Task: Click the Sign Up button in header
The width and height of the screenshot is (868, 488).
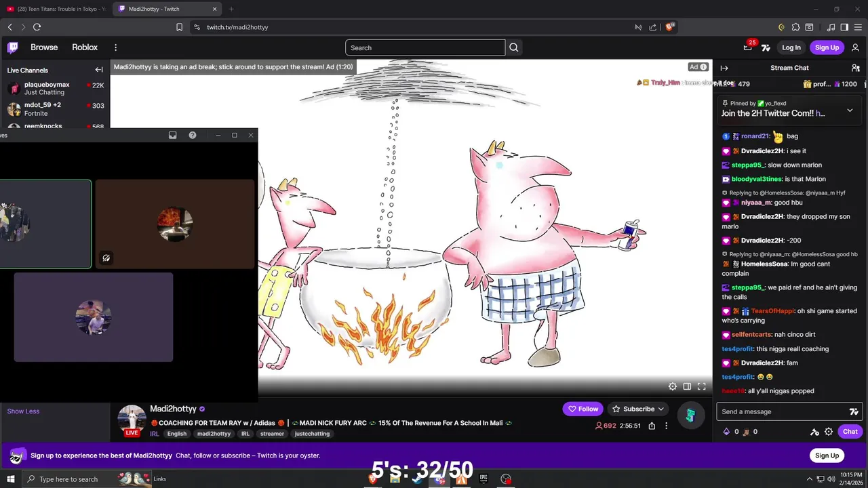Action: coord(827,47)
